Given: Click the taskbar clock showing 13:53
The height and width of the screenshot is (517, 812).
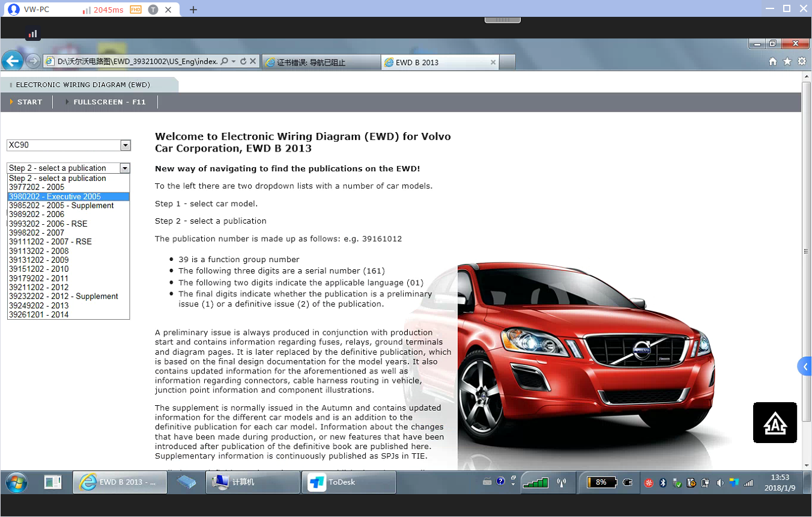Looking at the screenshot, I should coord(780,482).
